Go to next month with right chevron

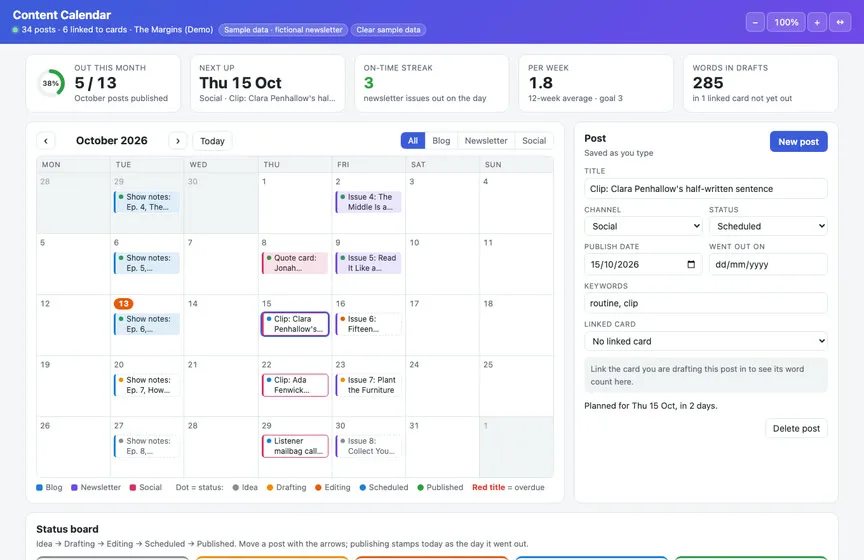pyautogui.click(x=177, y=141)
